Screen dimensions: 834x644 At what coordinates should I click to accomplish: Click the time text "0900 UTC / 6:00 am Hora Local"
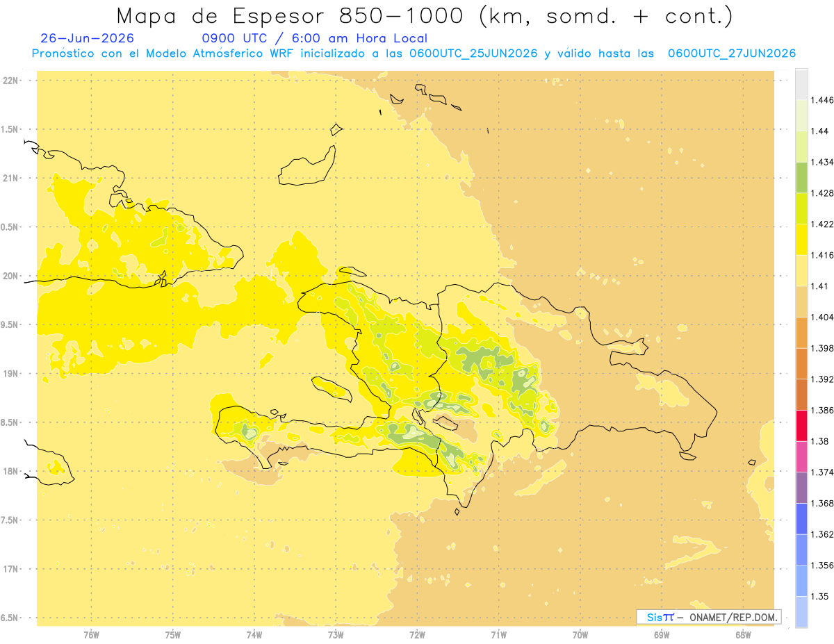(x=315, y=39)
